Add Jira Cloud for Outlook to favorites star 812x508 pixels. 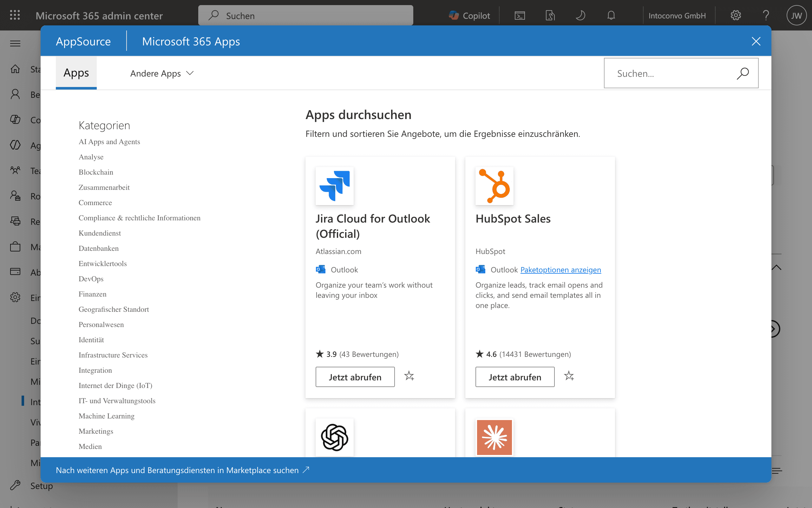tap(409, 376)
